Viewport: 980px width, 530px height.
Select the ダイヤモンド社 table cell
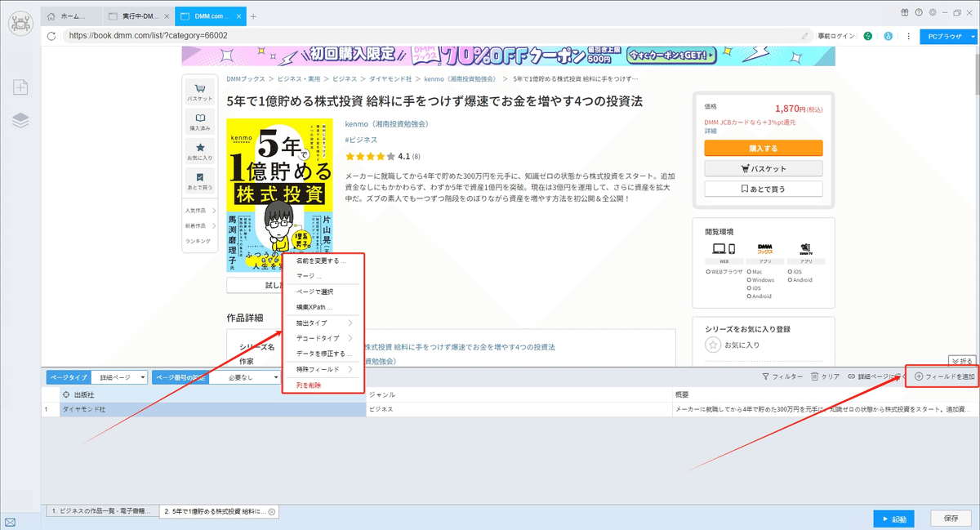pyautogui.click(x=212, y=408)
